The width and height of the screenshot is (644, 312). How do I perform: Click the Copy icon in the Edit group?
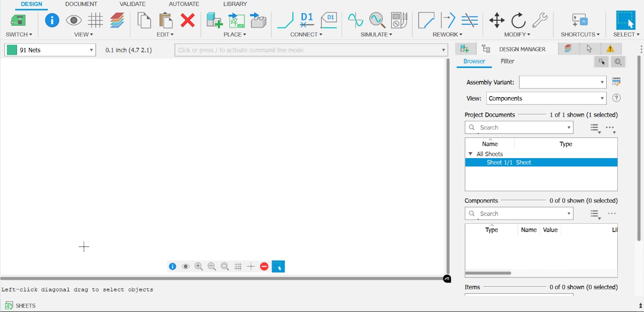tap(144, 20)
